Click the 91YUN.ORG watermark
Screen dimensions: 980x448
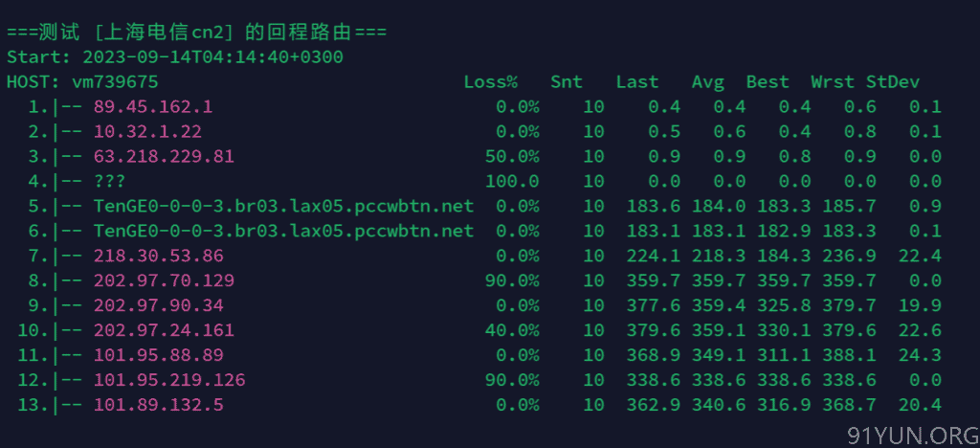913,435
